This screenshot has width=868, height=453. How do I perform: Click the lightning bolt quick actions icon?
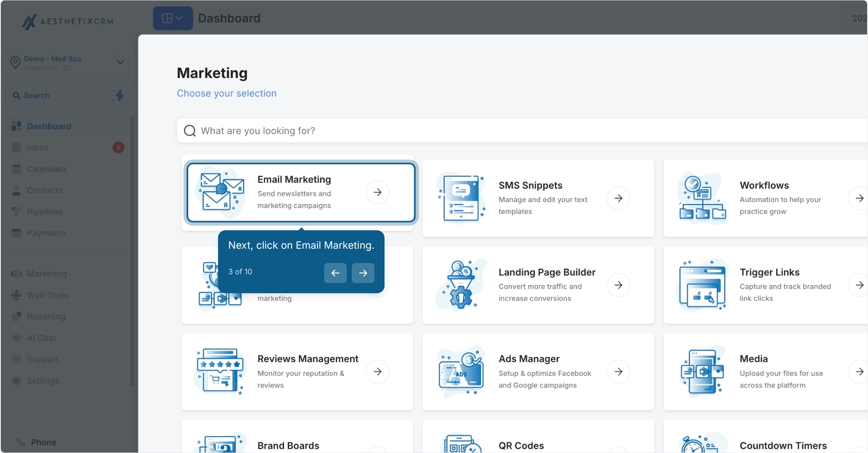tap(119, 95)
